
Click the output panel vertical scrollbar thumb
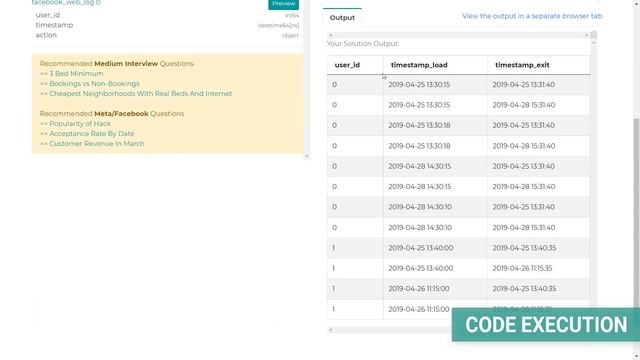pos(593,36)
